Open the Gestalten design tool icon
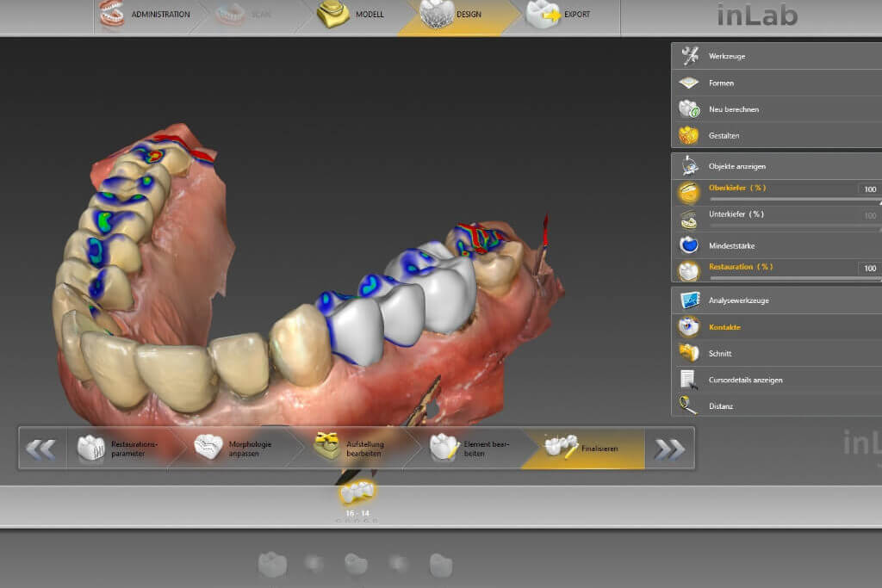Screen dimensions: 882x588 pos(689,136)
